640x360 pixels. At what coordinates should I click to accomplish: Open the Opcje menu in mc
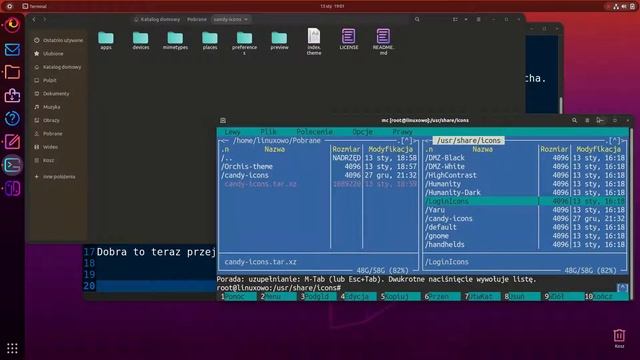[x=362, y=132]
